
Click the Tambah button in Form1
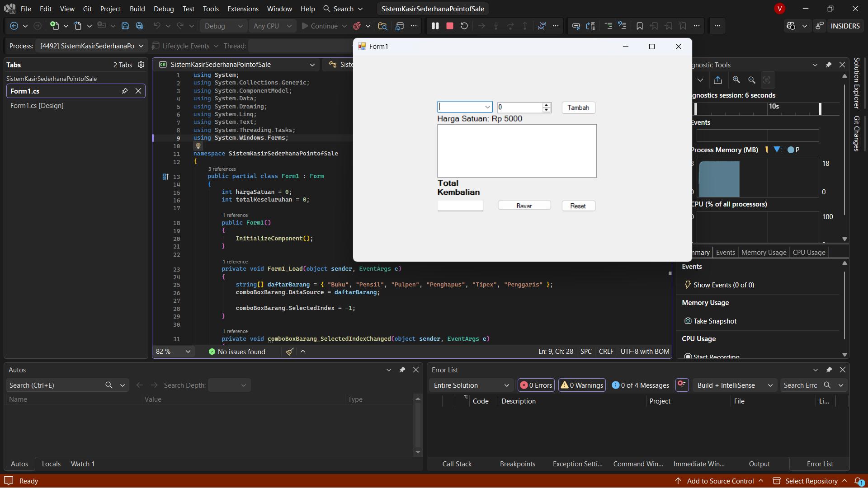click(x=578, y=108)
